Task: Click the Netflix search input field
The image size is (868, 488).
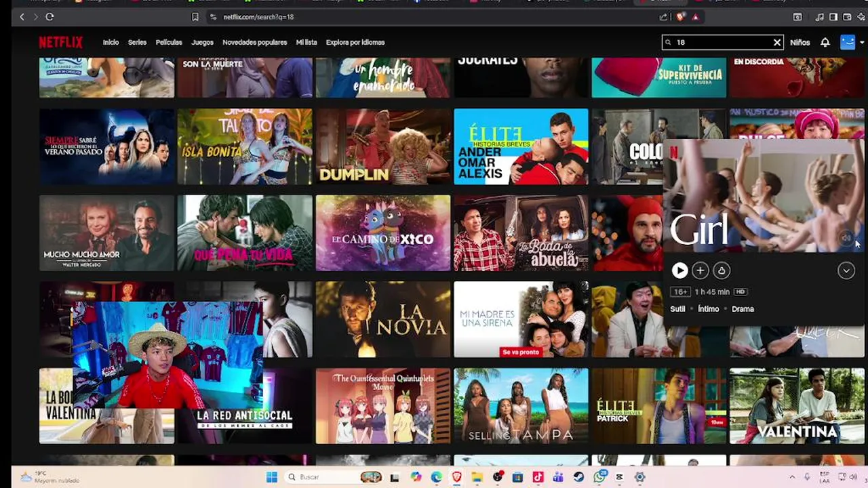Action: coord(723,42)
